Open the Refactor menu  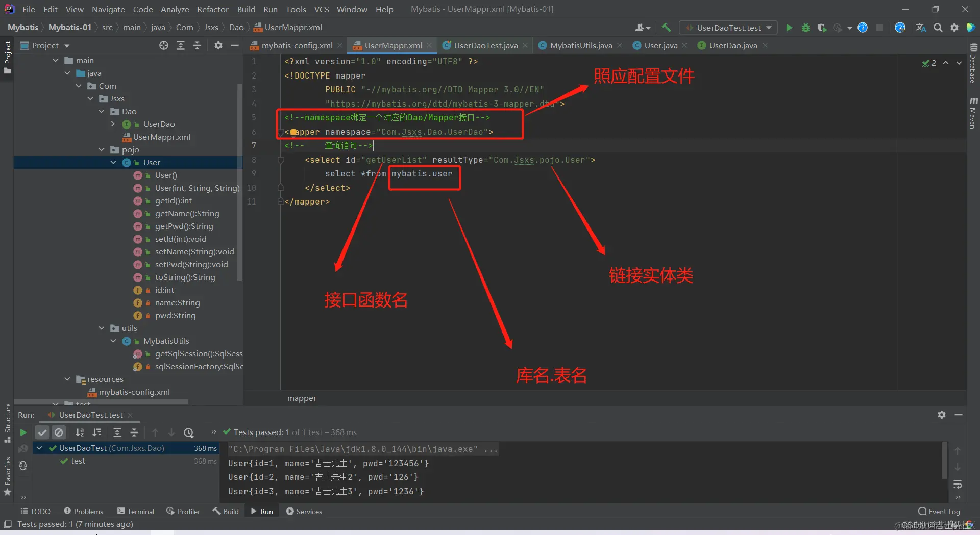tap(212, 9)
